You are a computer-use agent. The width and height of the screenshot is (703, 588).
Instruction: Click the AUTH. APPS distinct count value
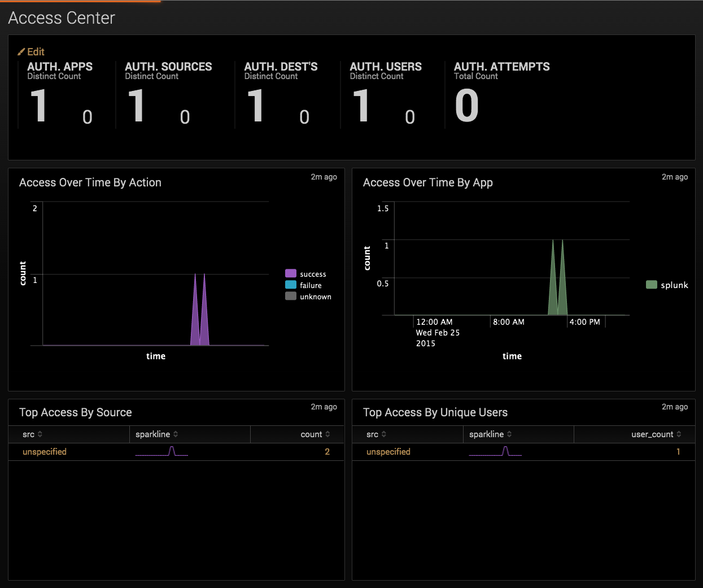[38, 106]
